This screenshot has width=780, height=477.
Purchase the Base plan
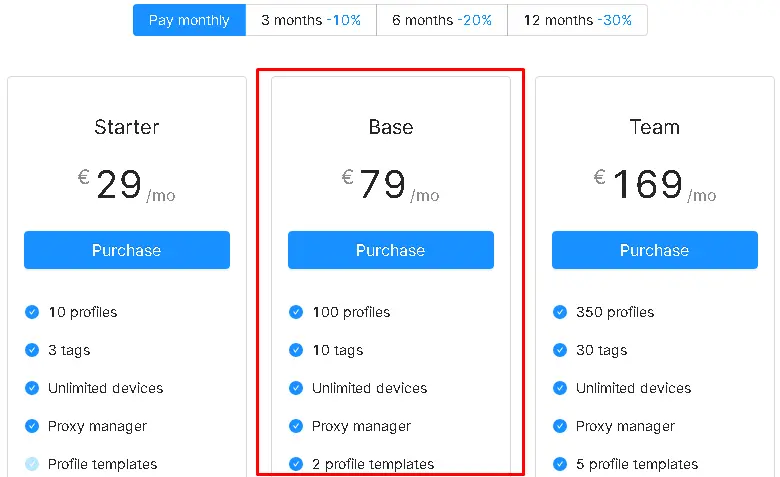[390, 250]
